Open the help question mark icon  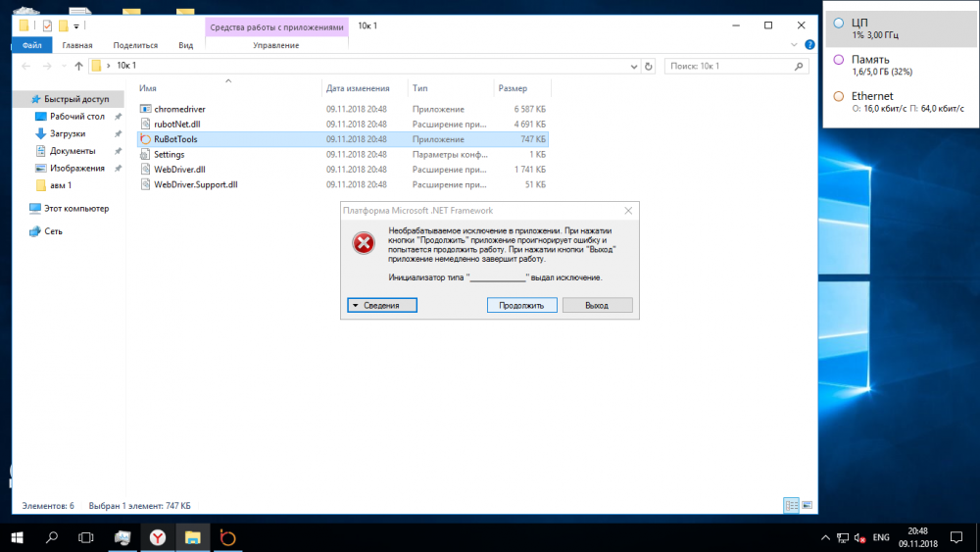pos(809,45)
